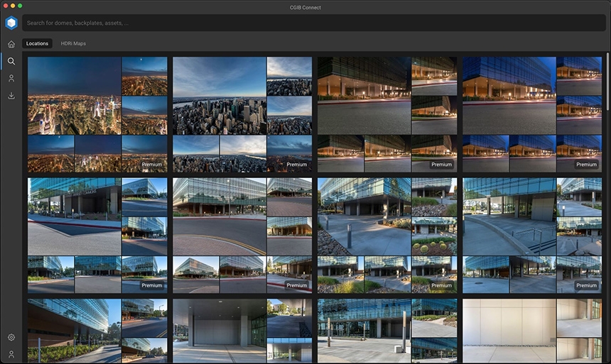Open the blue glass building at night thumbnail
The width and height of the screenshot is (611, 364).
[509, 96]
